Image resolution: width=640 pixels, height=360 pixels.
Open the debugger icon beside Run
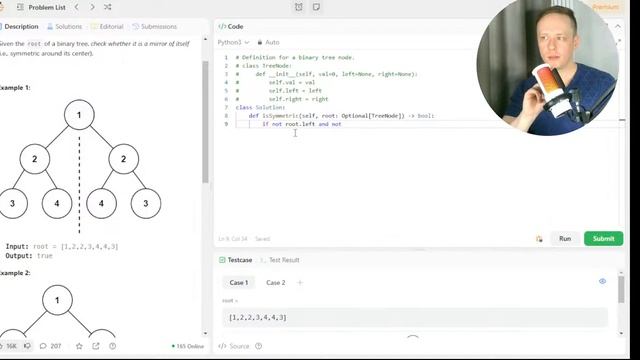coord(539,239)
